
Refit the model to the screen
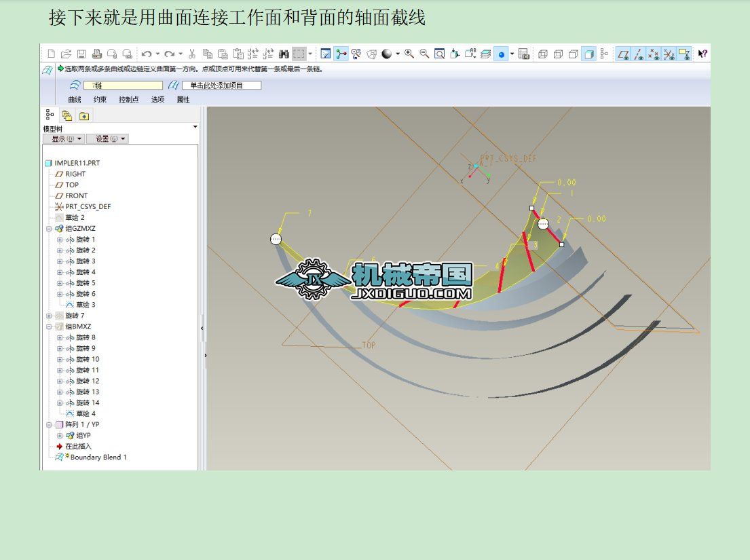(x=440, y=54)
